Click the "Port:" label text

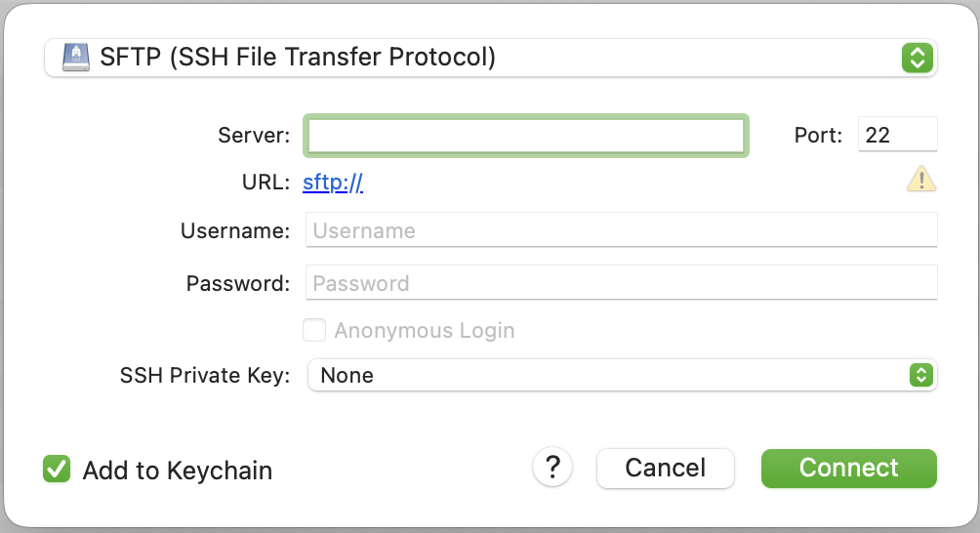tap(818, 136)
